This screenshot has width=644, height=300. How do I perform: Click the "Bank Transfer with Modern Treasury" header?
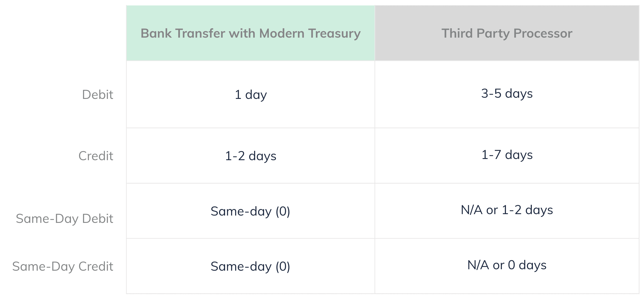251,33
